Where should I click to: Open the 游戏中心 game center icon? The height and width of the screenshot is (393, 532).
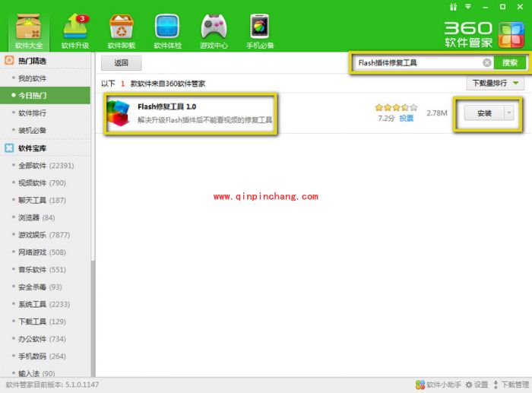(214, 27)
